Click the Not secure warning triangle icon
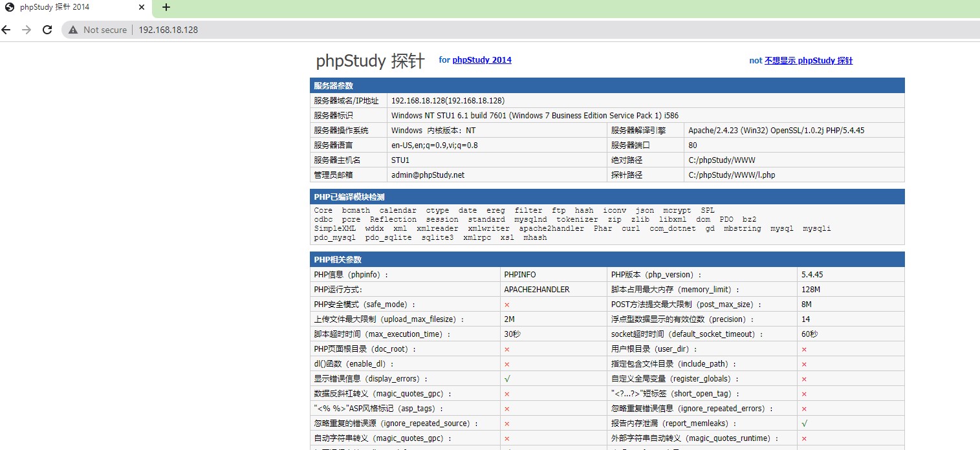Image resolution: width=980 pixels, height=450 pixels. click(x=73, y=29)
